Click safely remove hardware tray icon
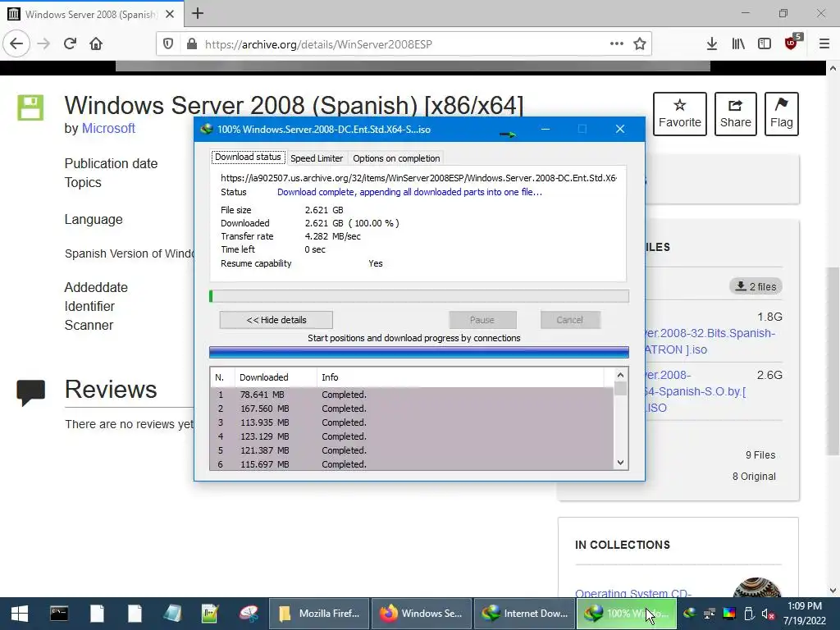 point(749,614)
